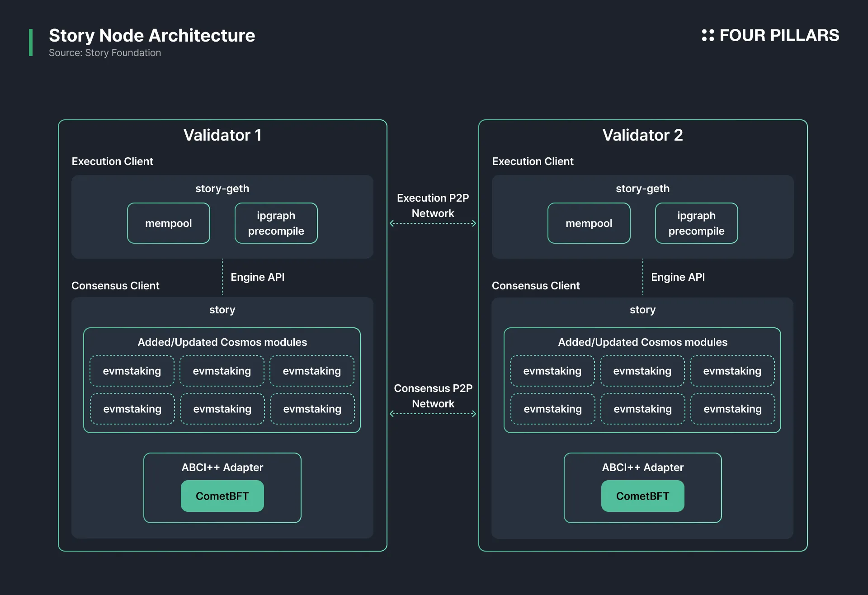Select bottom-left evmstaking module in Validator 2
The width and height of the screenshot is (868, 595).
click(x=553, y=409)
